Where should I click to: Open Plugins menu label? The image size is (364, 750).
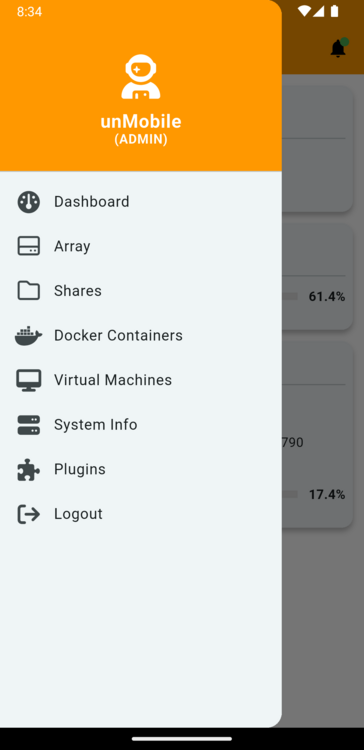pos(80,469)
